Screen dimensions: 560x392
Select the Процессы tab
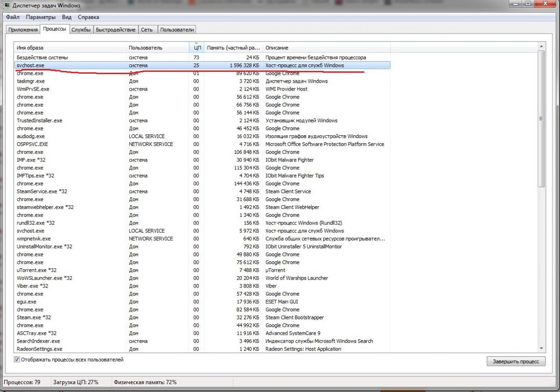tap(54, 29)
